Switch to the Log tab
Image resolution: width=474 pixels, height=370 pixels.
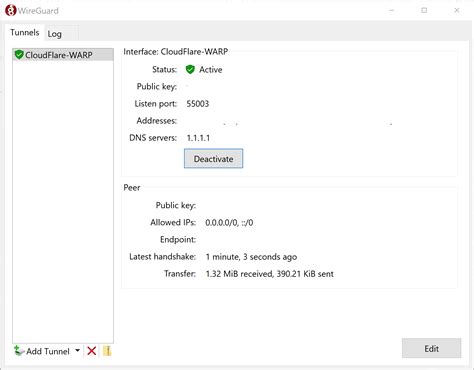[55, 34]
